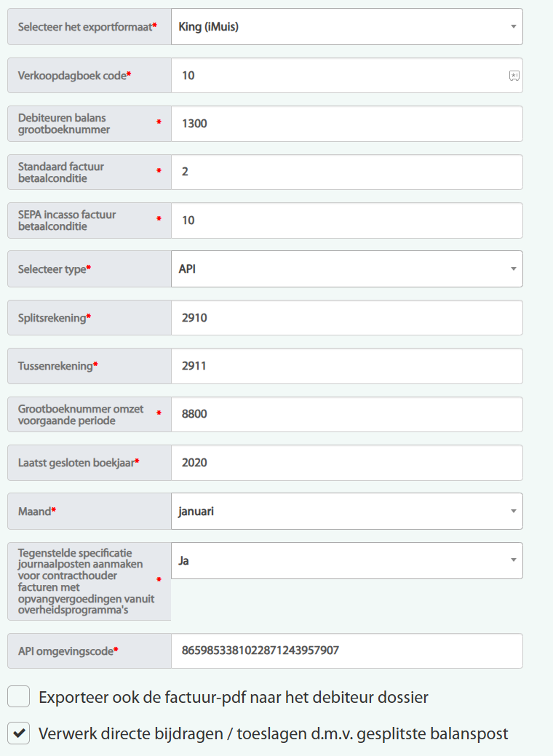Open the exportformaat dropdown showing King (iMuis)
This screenshot has width=553, height=756.
(x=346, y=27)
